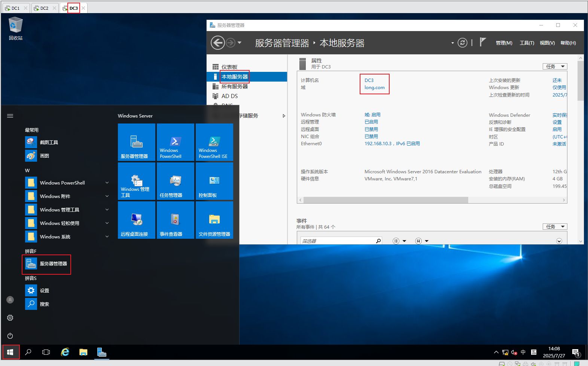Open the 任务 dropdown in 属性 section

pos(555,66)
